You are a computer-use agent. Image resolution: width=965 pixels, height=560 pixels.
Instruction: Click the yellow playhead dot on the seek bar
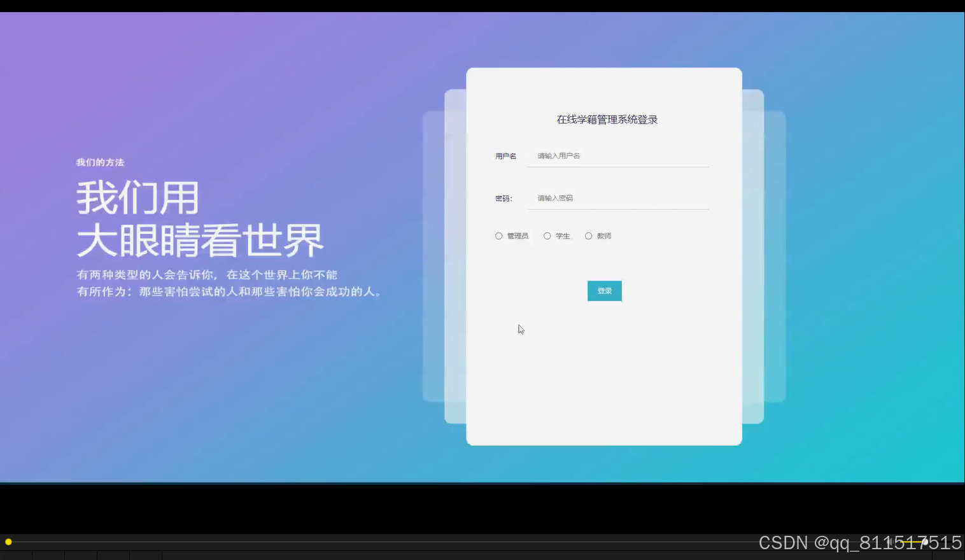point(8,542)
